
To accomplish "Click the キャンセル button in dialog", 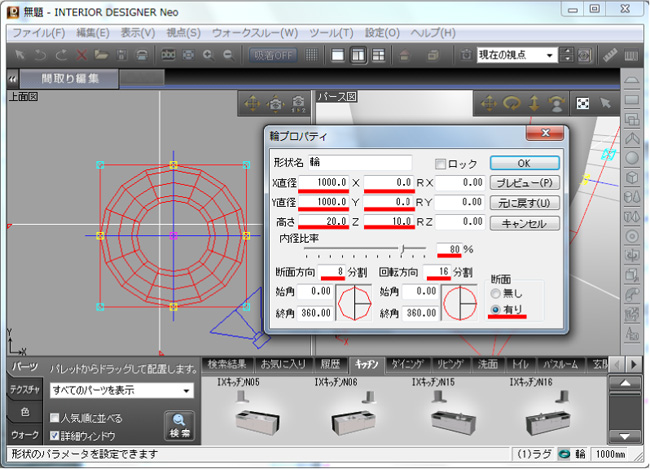I will (523, 223).
